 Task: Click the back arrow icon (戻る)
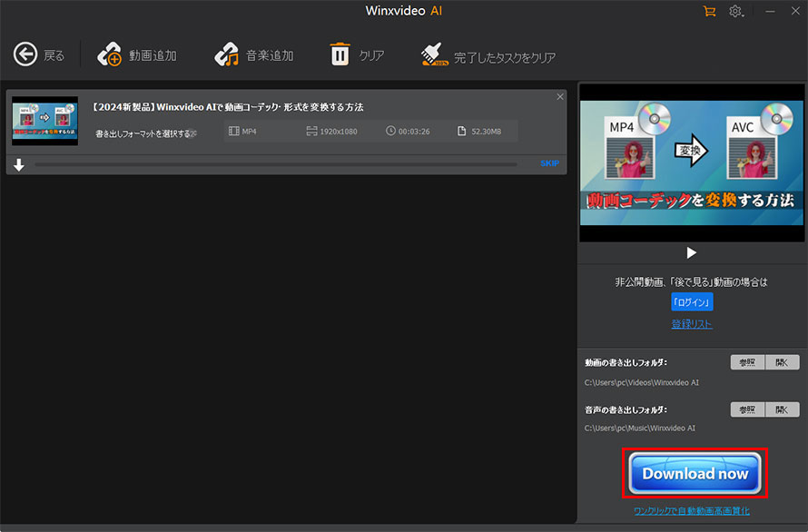click(25, 54)
